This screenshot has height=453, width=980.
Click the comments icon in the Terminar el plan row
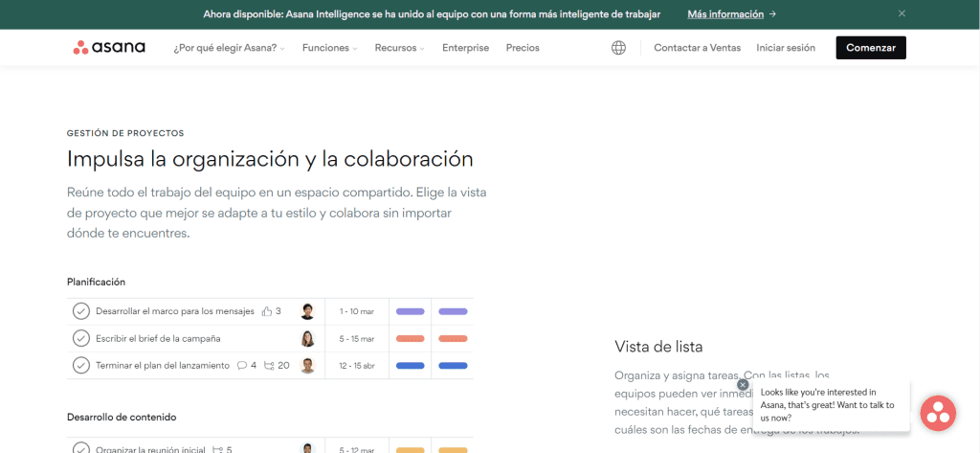[242, 366]
